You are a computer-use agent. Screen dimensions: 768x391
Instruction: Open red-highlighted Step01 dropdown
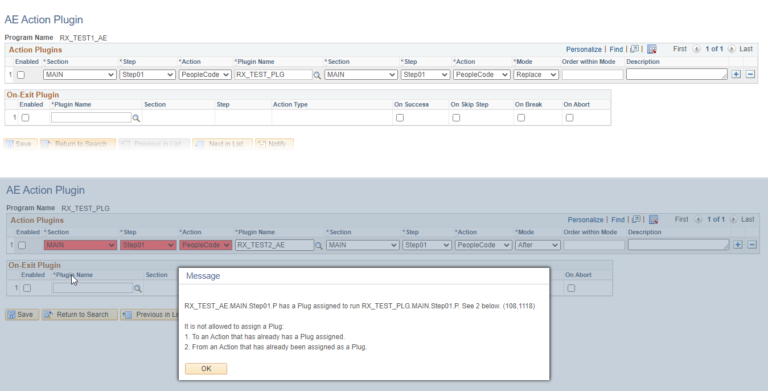tap(148, 245)
